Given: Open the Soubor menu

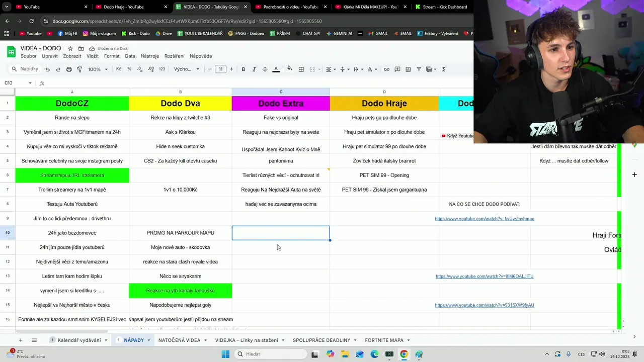Looking at the screenshot, I should point(29,56).
